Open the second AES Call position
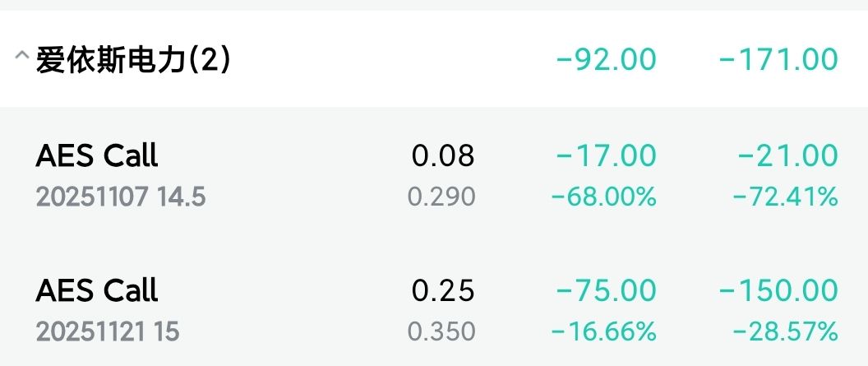 (x=434, y=310)
